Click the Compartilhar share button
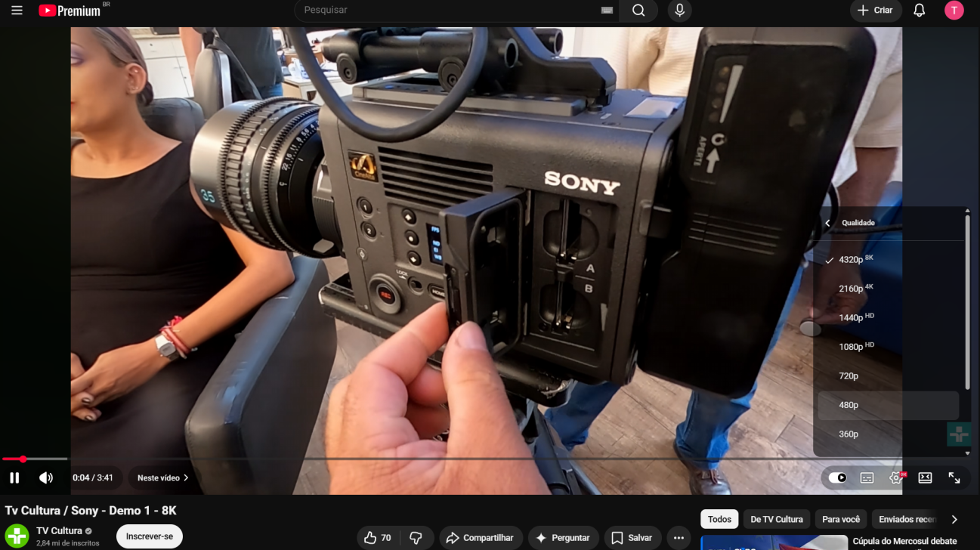The height and width of the screenshot is (550, 980). pyautogui.click(x=481, y=538)
